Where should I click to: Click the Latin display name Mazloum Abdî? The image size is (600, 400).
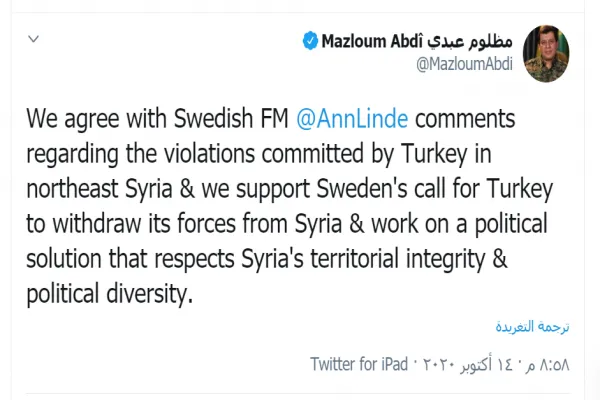pyautogui.click(x=372, y=41)
